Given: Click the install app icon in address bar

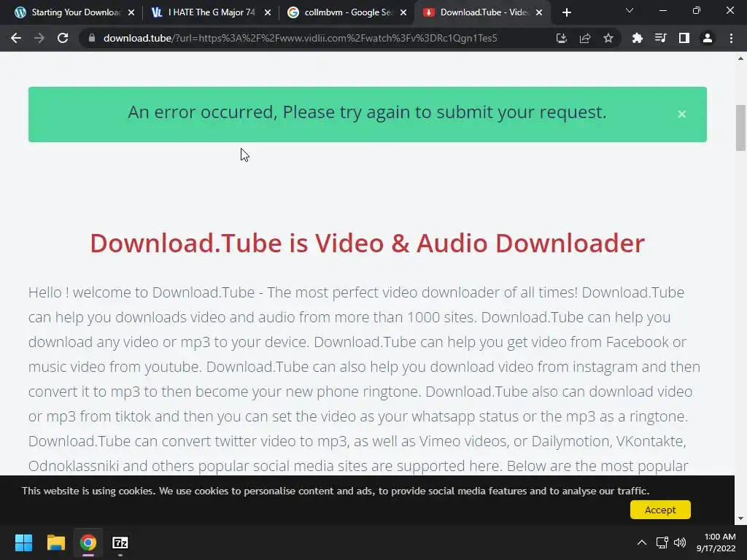Looking at the screenshot, I should click(x=561, y=38).
